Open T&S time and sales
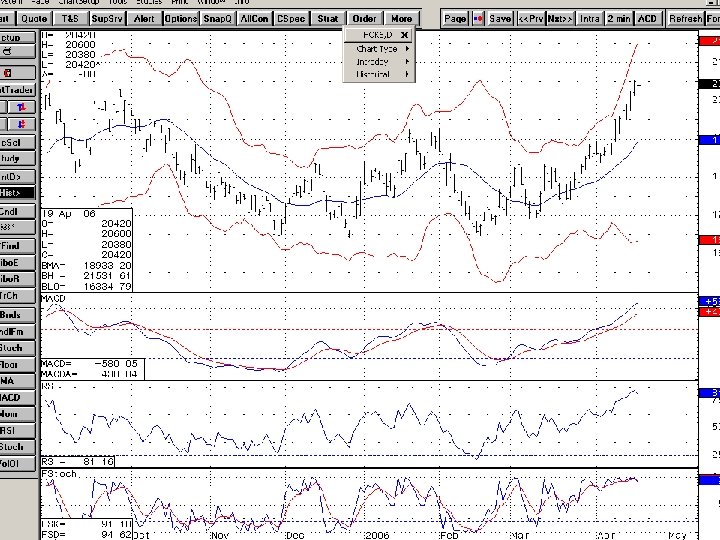The height and width of the screenshot is (540, 720). pos(70,19)
